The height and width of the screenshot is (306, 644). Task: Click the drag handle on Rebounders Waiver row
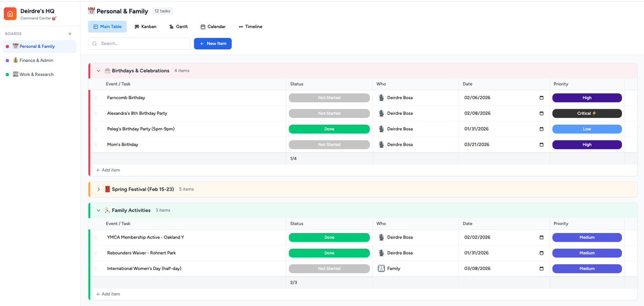click(x=96, y=253)
